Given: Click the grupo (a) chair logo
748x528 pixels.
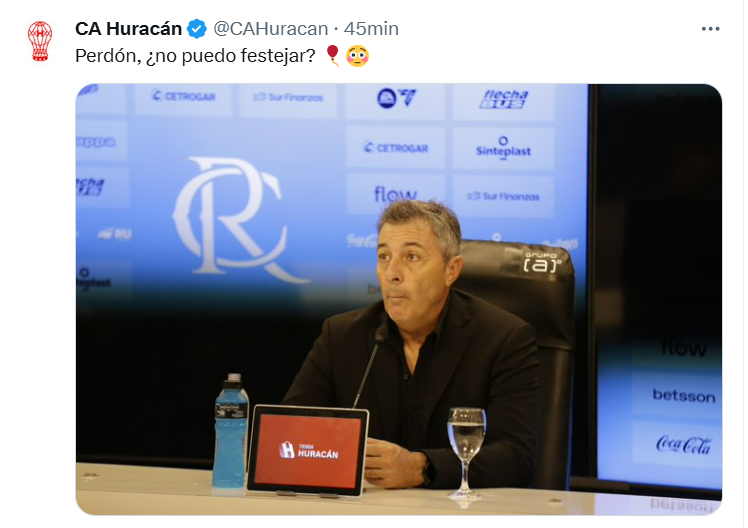Looking at the screenshot, I should [x=542, y=262].
